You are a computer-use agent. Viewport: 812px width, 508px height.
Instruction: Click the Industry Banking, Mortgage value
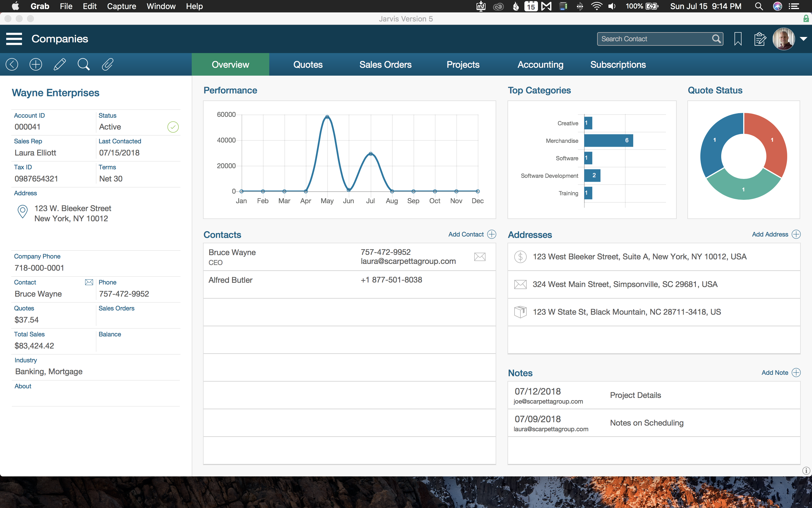(x=49, y=372)
